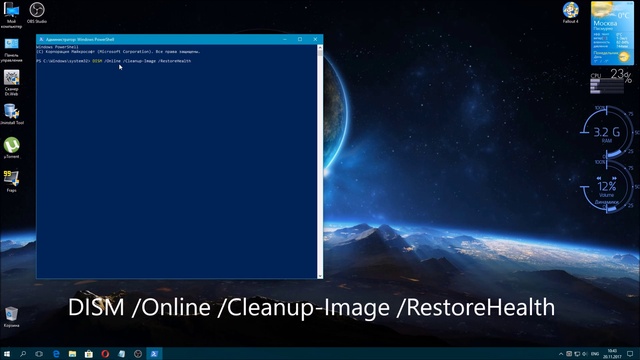Viewport: 640px width, 360px height.
Task: Open File Explorer from the taskbar
Action: pyautogui.click(x=72, y=354)
